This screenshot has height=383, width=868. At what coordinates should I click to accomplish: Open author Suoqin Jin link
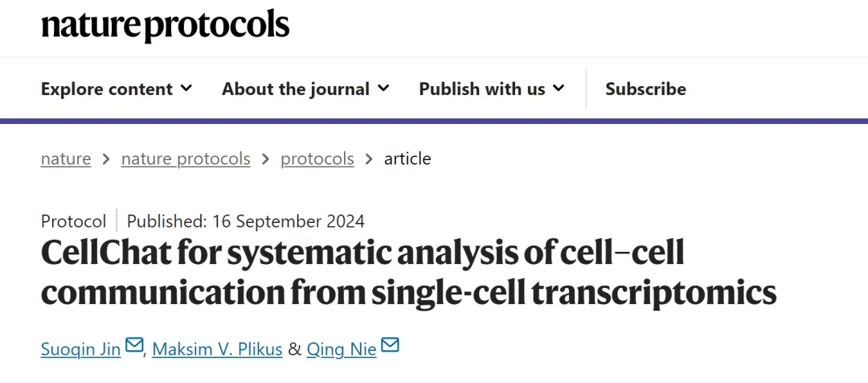pos(82,349)
